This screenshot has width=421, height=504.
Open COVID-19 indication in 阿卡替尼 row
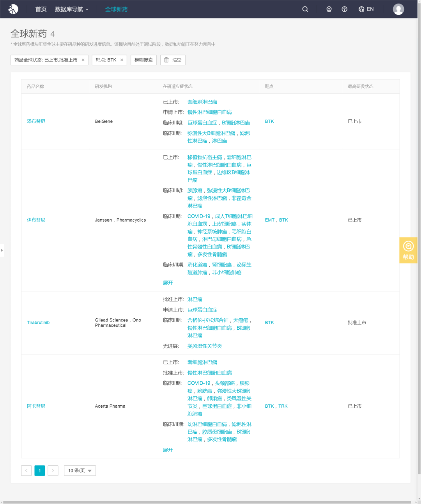pos(199,383)
